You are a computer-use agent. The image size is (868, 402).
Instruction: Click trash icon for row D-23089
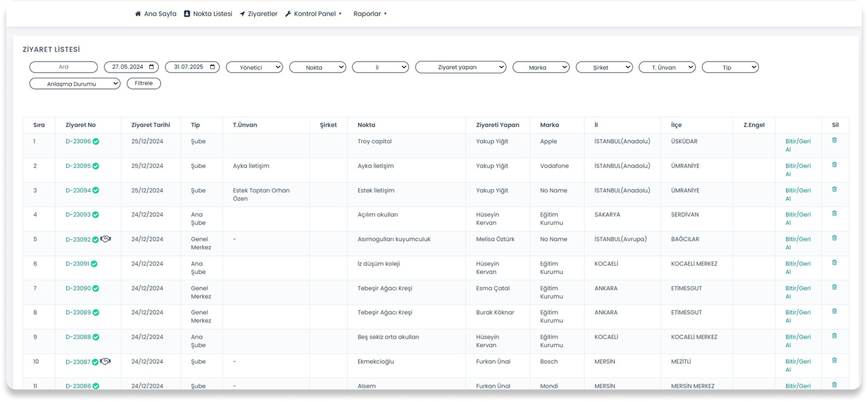click(834, 312)
